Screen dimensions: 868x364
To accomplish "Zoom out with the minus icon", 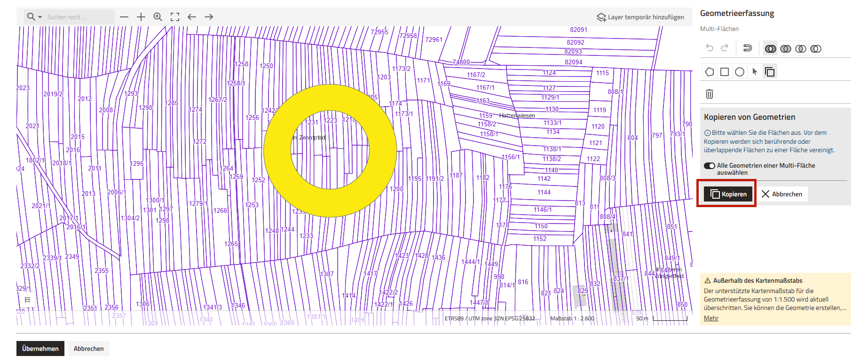I will click(124, 17).
